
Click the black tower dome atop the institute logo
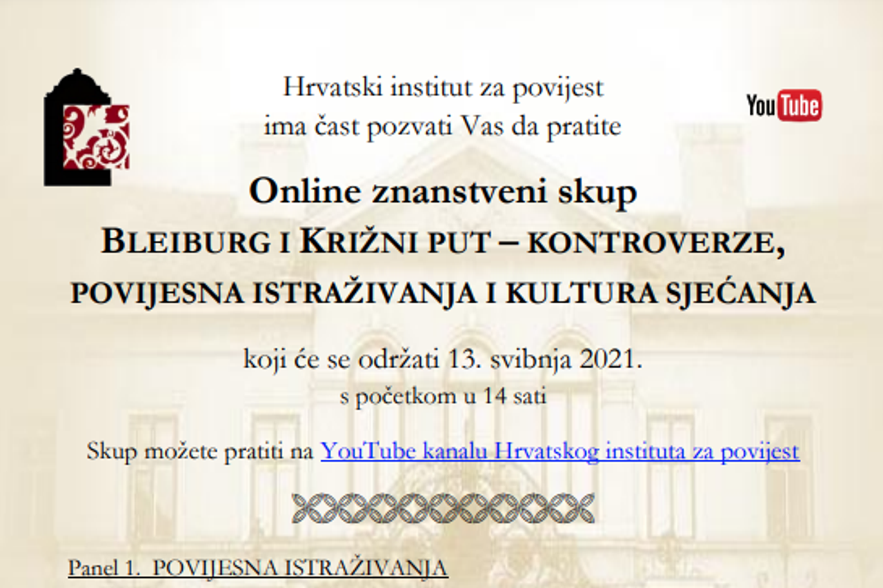click(77, 84)
